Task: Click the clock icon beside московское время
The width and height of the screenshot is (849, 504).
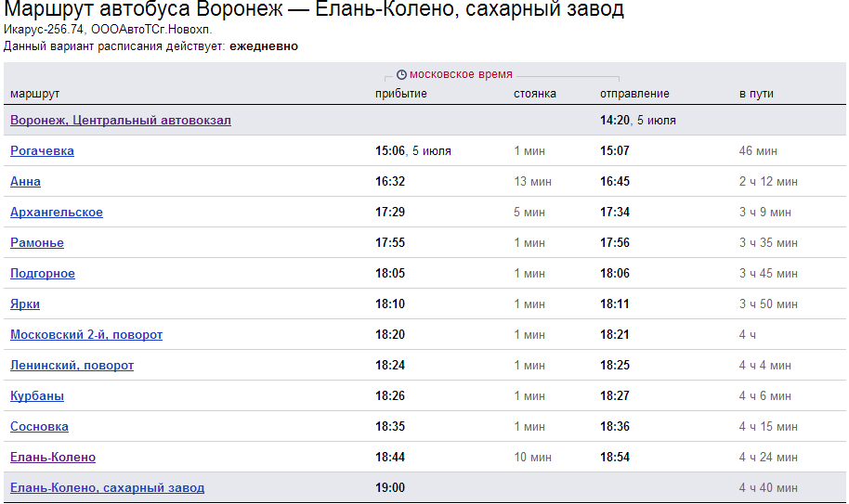Action: 401,74
